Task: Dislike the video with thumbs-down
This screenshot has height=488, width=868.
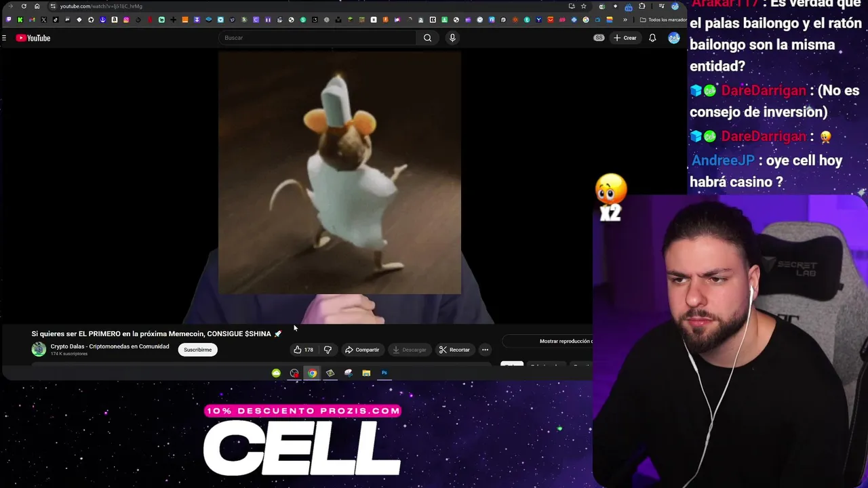Action: (x=328, y=350)
